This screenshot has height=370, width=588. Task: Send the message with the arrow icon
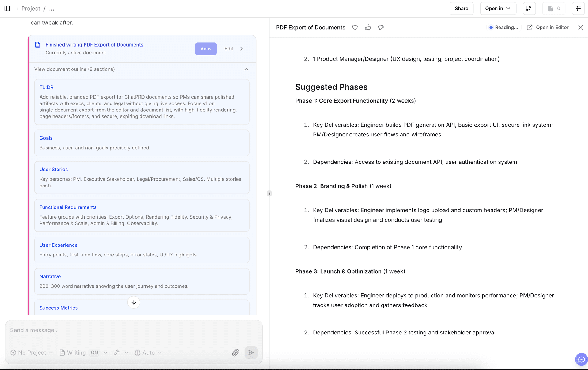click(x=251, y=353)
